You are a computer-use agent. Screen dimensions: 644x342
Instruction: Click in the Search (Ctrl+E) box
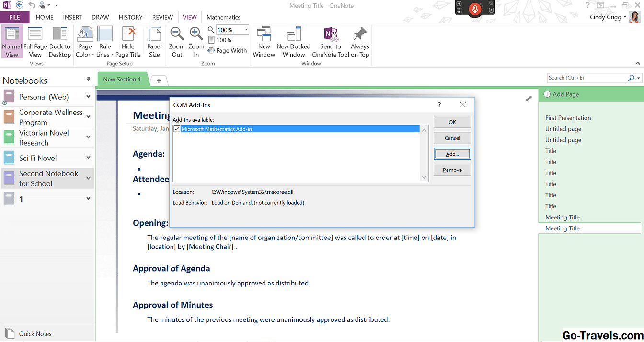click(x=587, y=78)
